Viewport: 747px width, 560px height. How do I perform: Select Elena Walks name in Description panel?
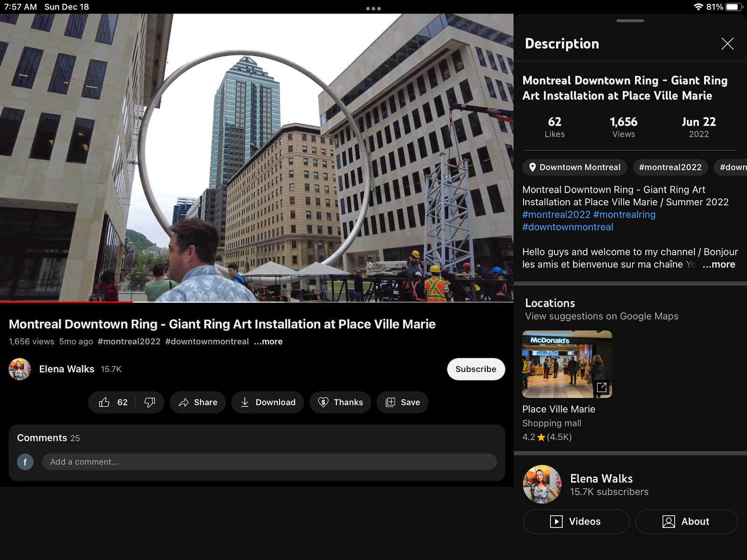click(601, 479)
